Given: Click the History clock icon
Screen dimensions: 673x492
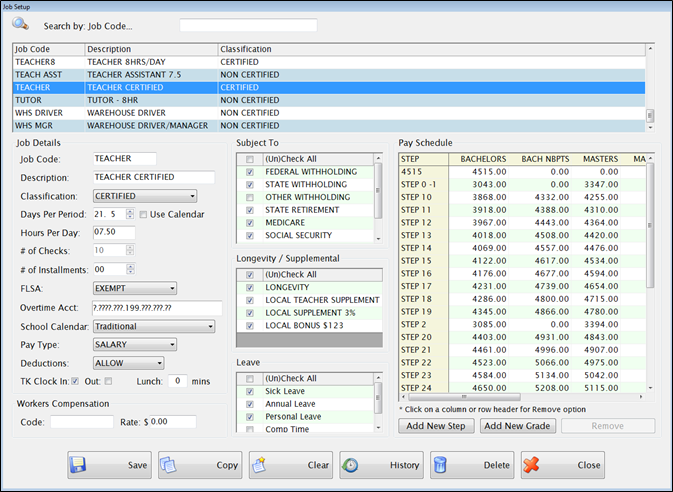Looking at the screenshot, I should (350, 465).
